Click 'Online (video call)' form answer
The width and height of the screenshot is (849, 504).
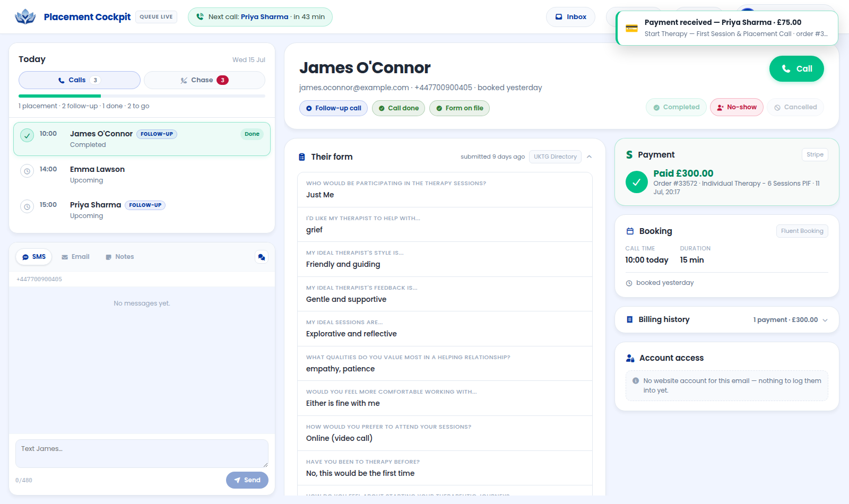click(340, 439)
